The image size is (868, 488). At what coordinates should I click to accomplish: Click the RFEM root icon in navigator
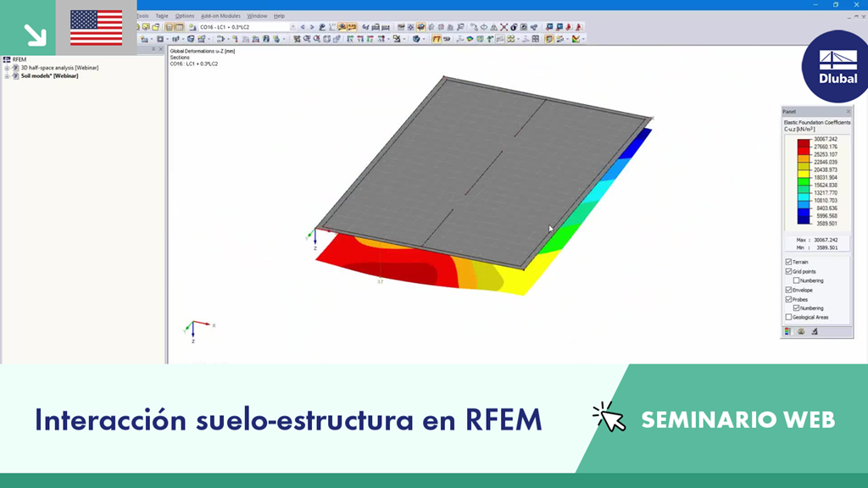click(x=7, y=59)
